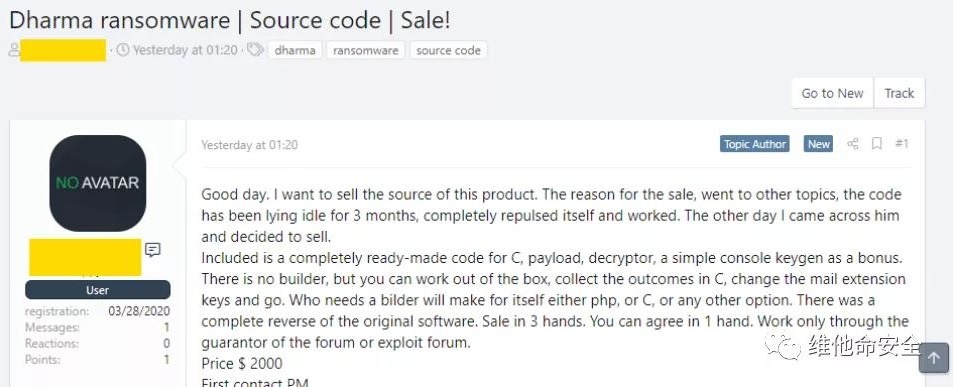Click the User role banner
This screenshot has width=953, height=387.
(x=97, y=290)
